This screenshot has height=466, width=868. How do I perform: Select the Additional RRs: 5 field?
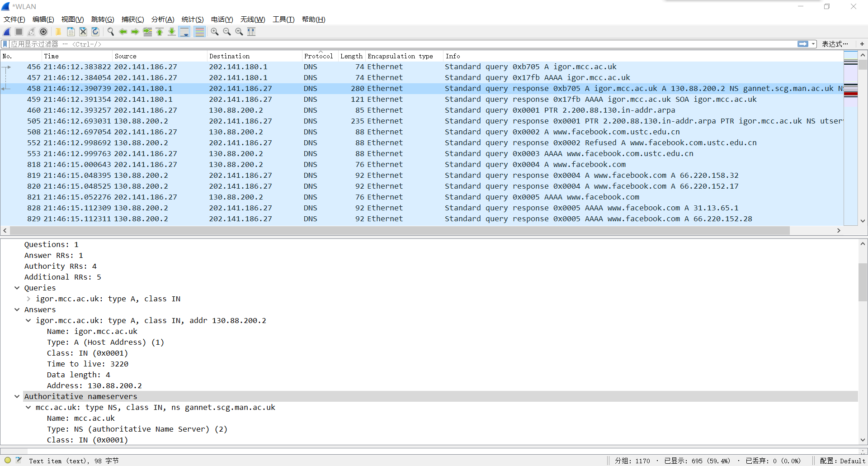pos(63,277)
